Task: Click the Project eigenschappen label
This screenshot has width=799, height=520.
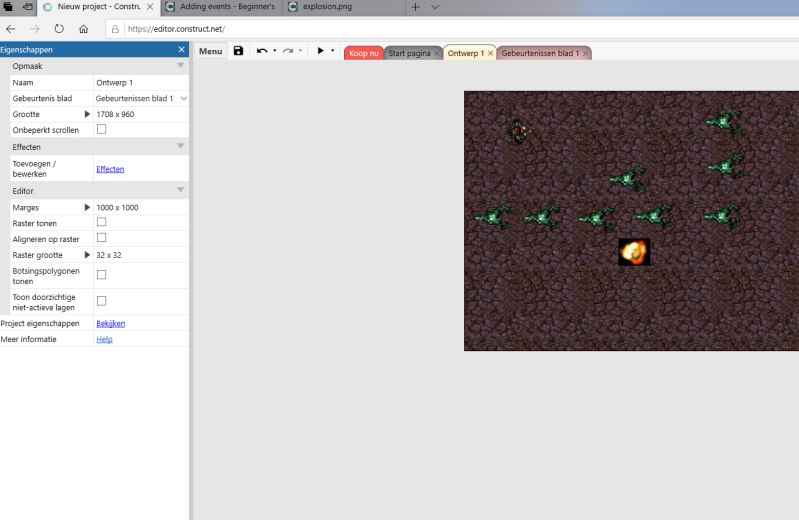Action: [x=40, y=324]
